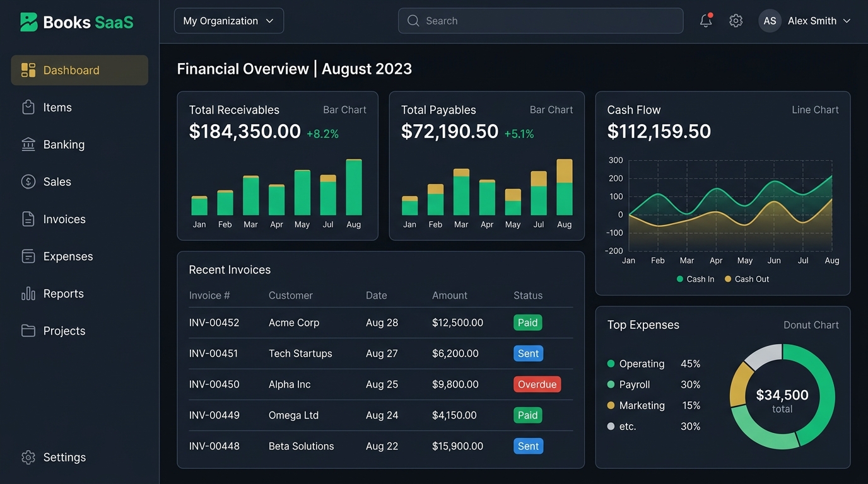The image size is (868, 484).
Task: Click the Reports bar-chart icon
Action: tap(28, 293)
